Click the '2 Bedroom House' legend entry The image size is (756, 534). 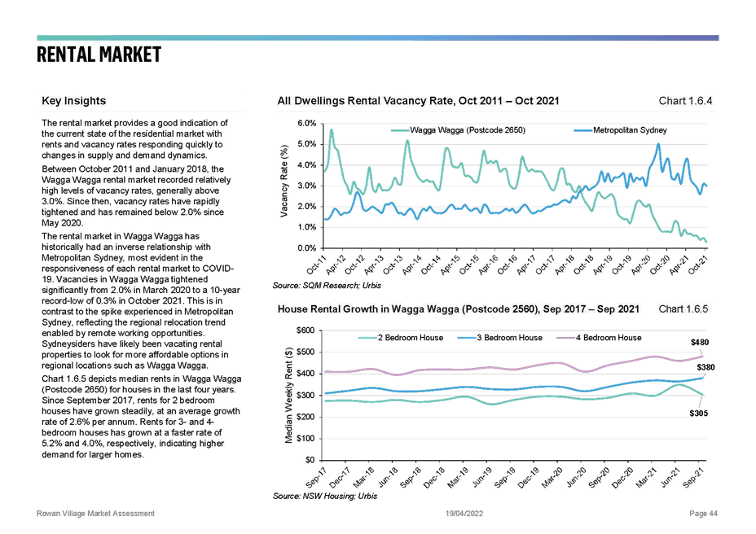(401, 338)
